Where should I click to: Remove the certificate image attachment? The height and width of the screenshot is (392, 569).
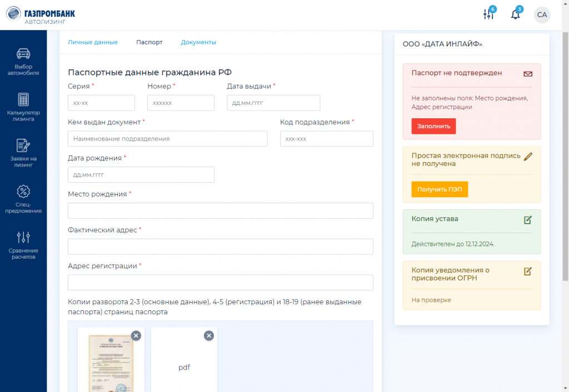(136, 335)
